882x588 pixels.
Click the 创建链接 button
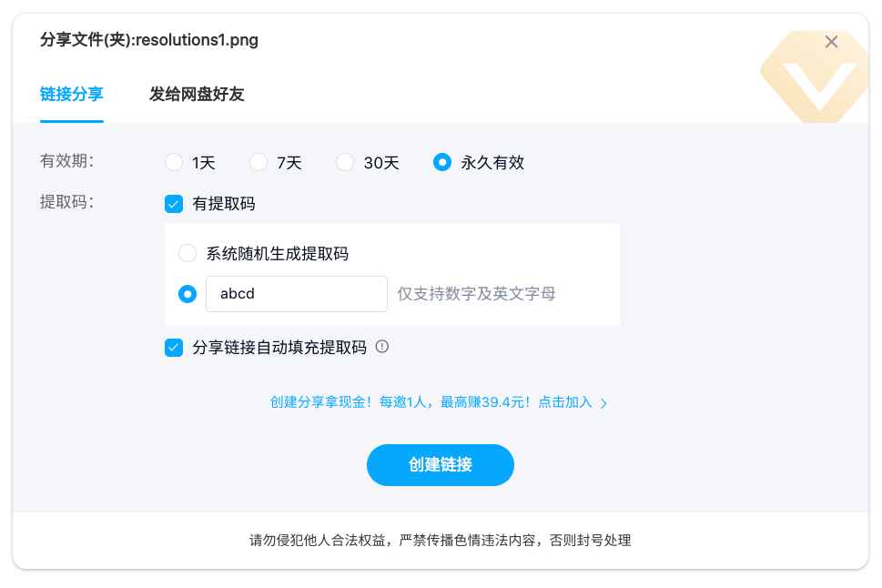(x=441, y=465)
